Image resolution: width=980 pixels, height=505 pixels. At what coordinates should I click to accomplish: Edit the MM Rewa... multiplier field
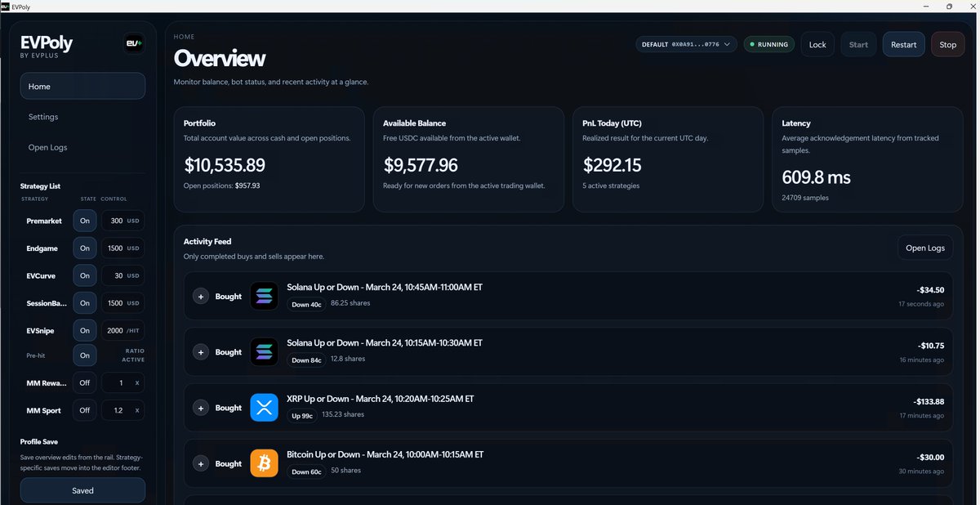pyautogui.click(x=122, y=382)
